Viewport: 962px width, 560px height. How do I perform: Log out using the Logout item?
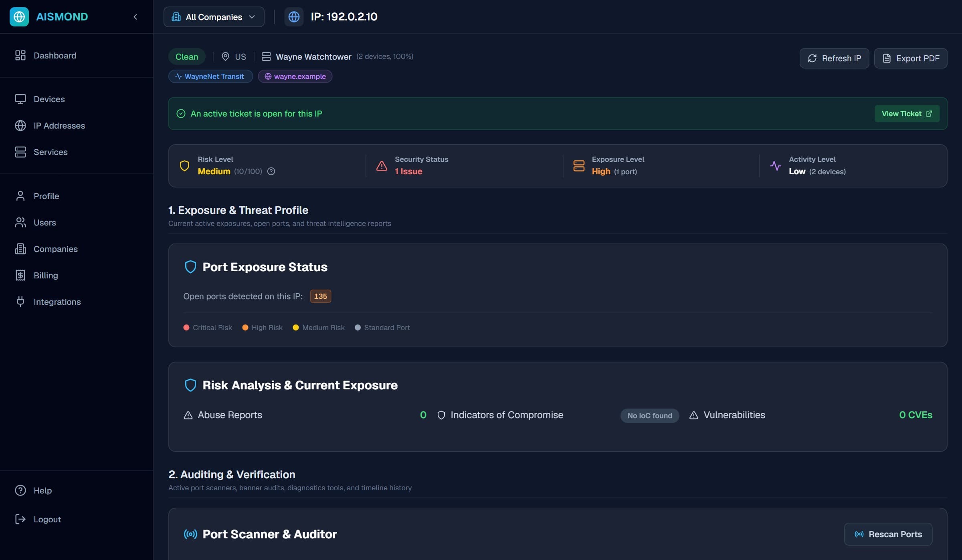[x=77, y=519]
